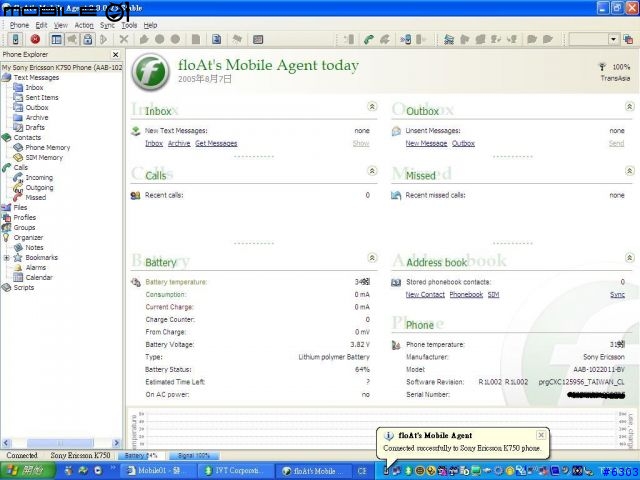The width and height of the screenshot is (640, 480).
Task: Select Groups in Phone Explorer
Action: coord(24,227)
